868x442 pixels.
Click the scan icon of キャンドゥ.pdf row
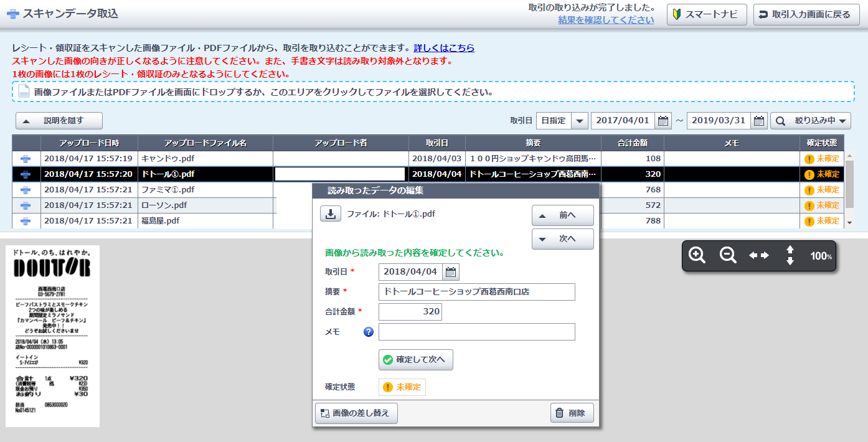pos(26,159)
